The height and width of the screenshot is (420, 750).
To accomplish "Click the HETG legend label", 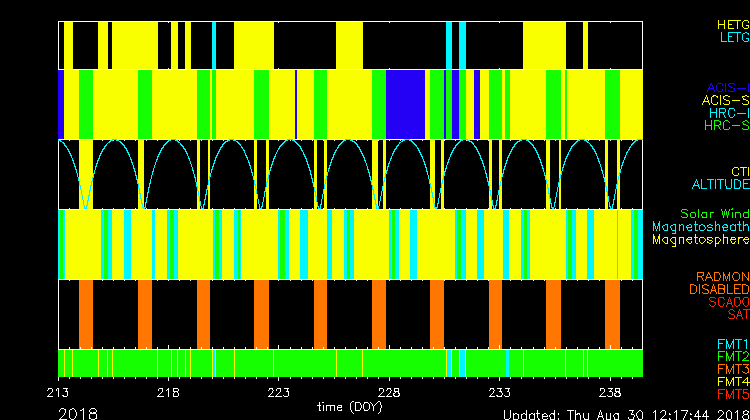I will coord(731,23).
